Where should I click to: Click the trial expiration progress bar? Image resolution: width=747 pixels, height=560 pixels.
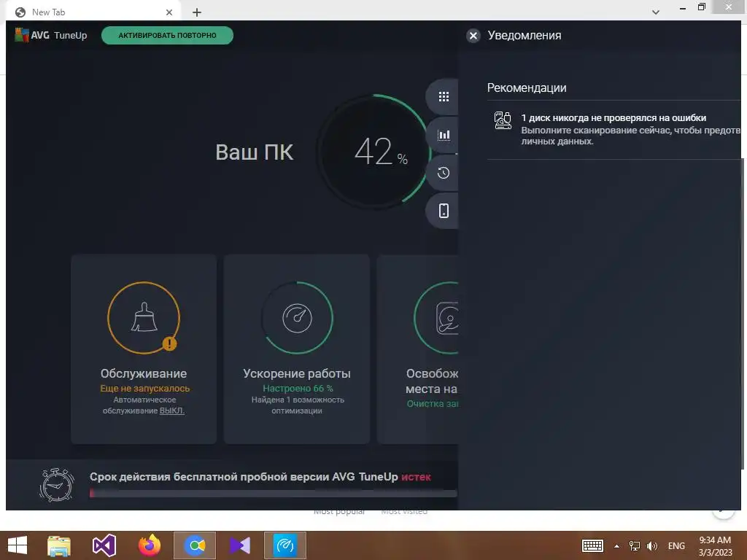tap(273, 494)
